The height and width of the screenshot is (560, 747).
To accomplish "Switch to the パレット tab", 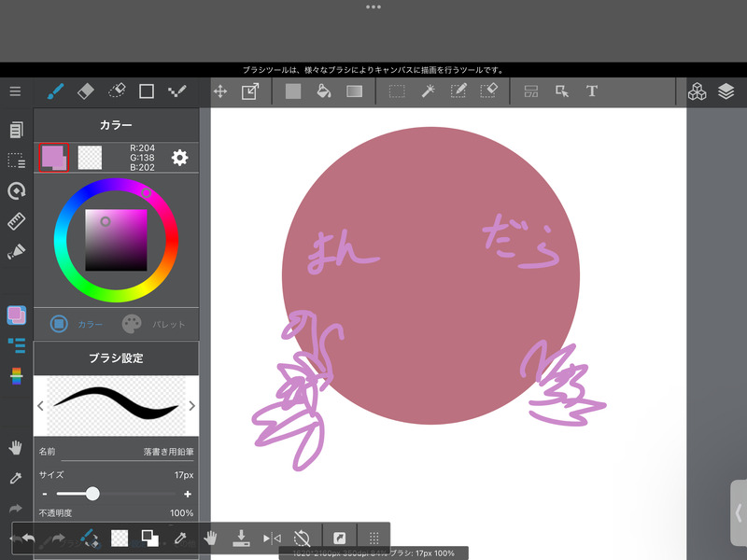I will click(x=153, y=324).
